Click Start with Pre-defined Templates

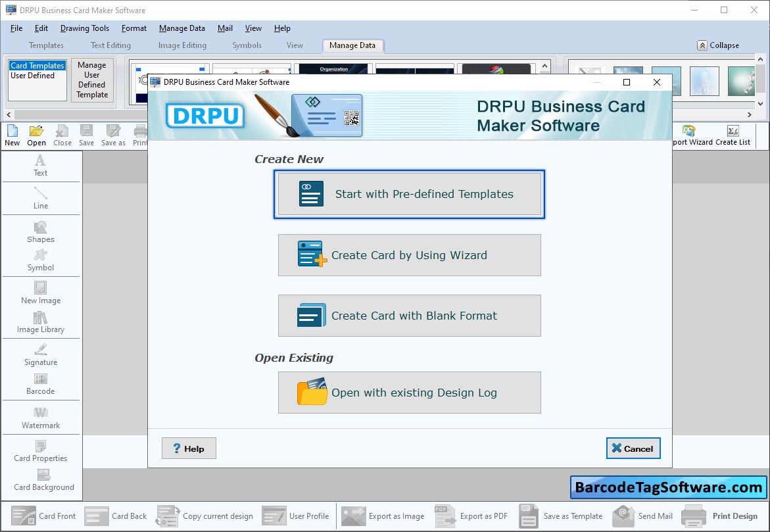(409, 194)
